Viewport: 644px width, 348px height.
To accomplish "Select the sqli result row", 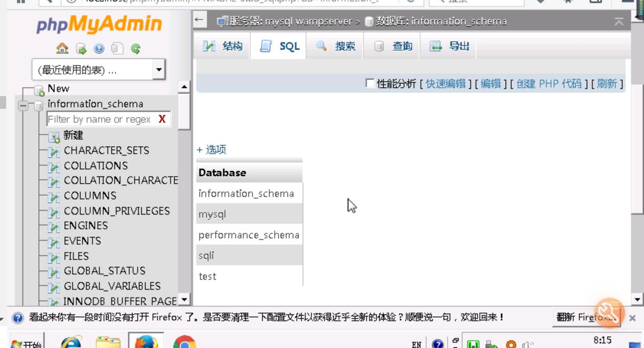I will coord(250,256).
